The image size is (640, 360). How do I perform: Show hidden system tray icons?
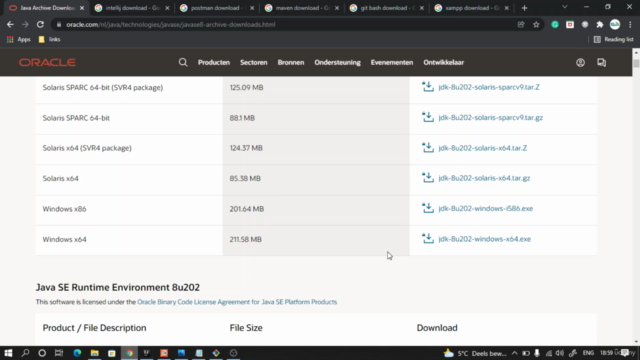click(x=514, y=353)
